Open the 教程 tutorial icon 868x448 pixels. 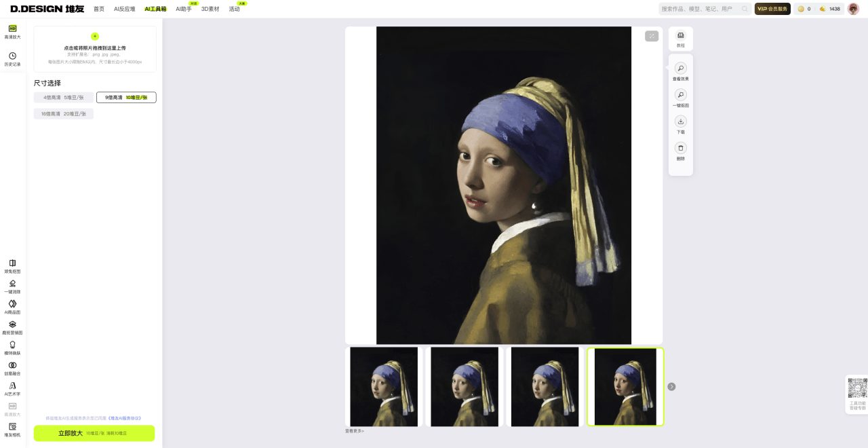[681, 35]
